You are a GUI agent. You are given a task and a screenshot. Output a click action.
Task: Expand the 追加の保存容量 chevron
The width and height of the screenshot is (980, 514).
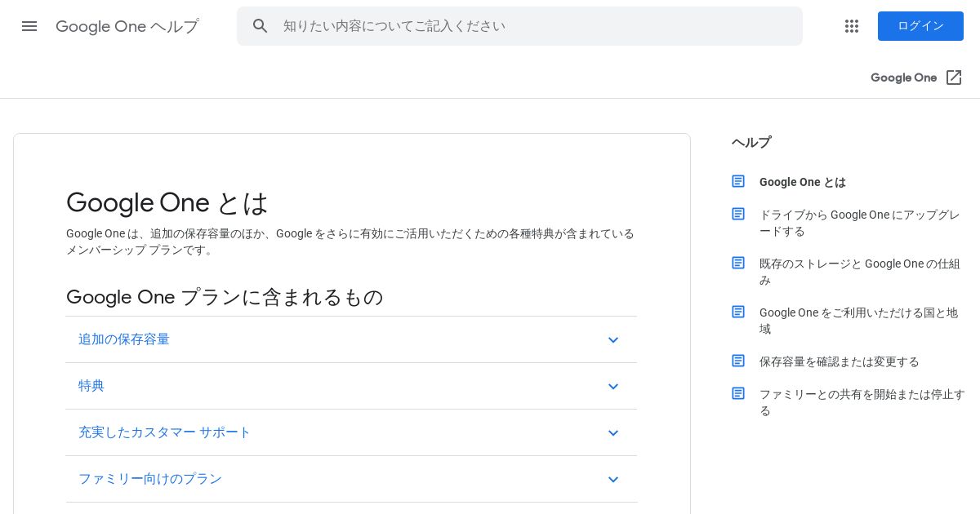tap(613, 340)
